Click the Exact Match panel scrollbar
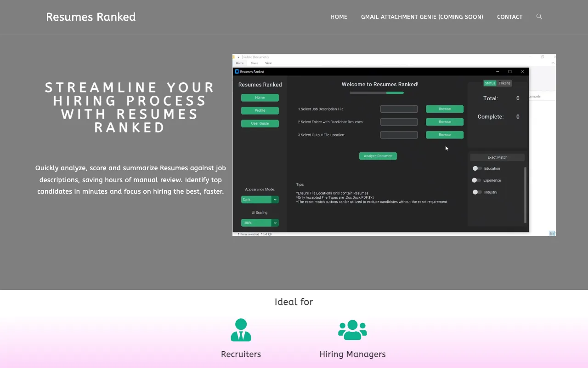Image resolution: width=588 pixels, height=368 pixels. pyautogui.click(x=525, y=195)
